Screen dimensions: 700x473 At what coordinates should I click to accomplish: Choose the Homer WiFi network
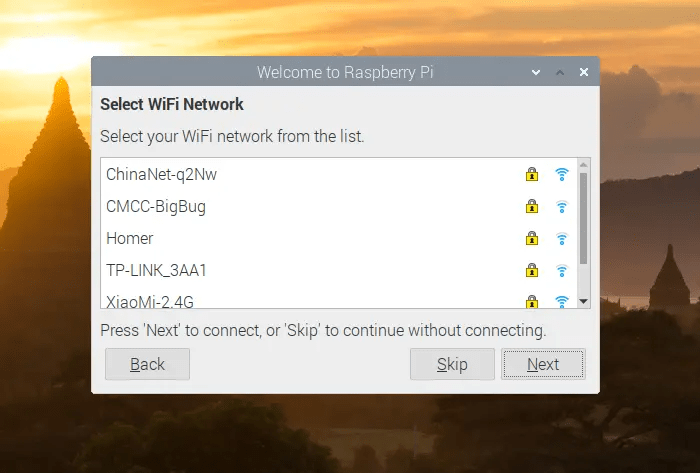pos(130,238)
